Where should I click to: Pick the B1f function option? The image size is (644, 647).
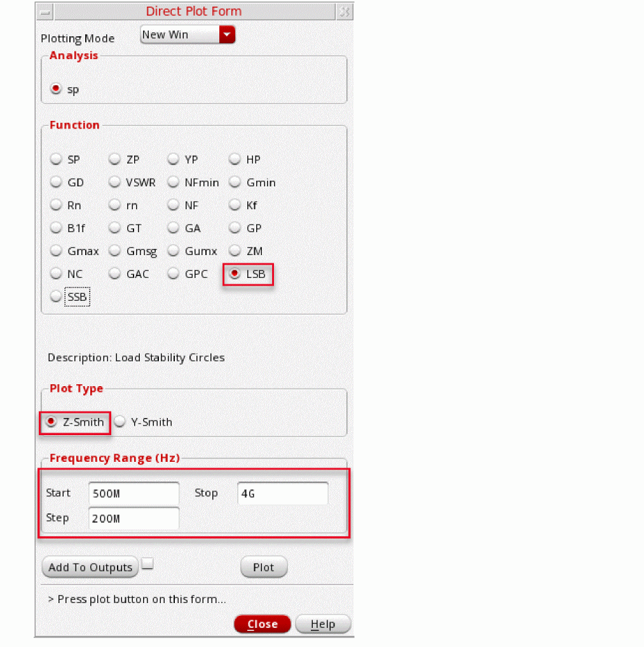56,228
